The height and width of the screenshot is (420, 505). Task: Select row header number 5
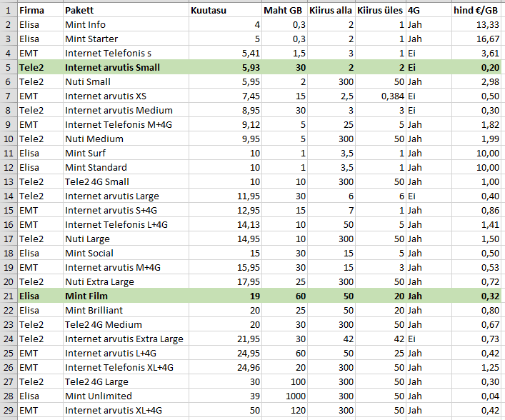click(x=8, y=68)
